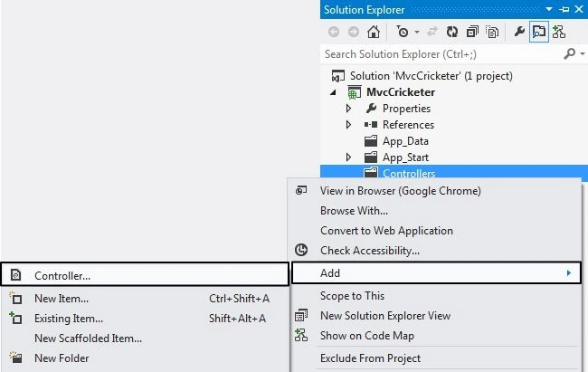Select the App_Data folder
The width and height of the screenshot is (588, 372).
click(x=405, y=141)
